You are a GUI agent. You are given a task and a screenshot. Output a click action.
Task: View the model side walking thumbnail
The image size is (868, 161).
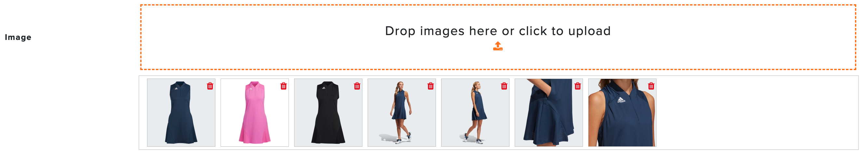(x=475, y=113)
